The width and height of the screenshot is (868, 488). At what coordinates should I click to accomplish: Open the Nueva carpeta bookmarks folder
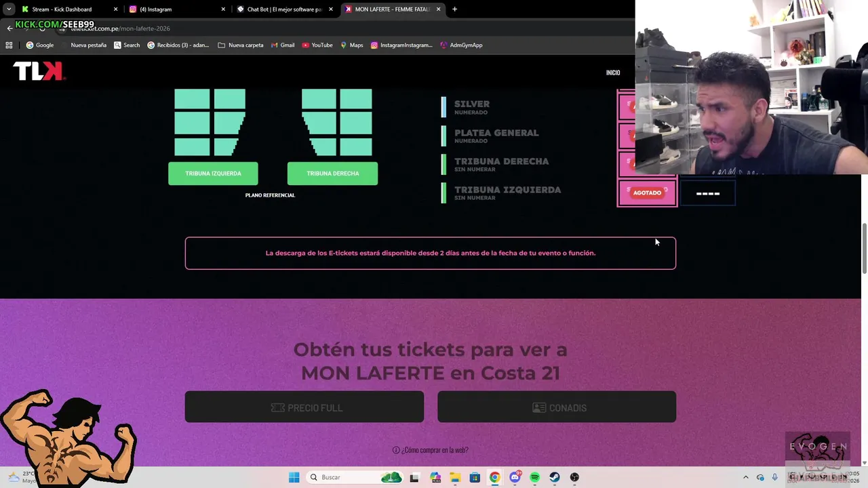[x=241, y=45]
